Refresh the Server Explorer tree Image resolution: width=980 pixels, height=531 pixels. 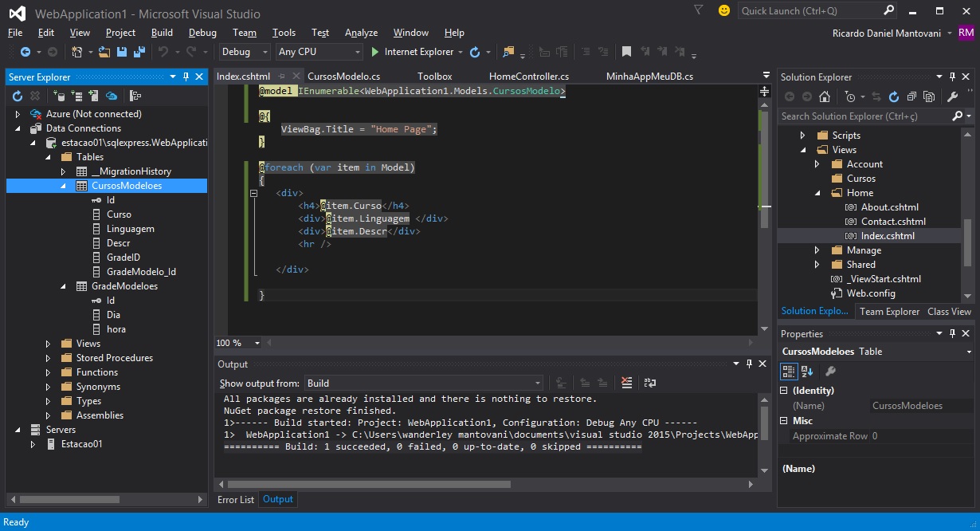point(18,96)
